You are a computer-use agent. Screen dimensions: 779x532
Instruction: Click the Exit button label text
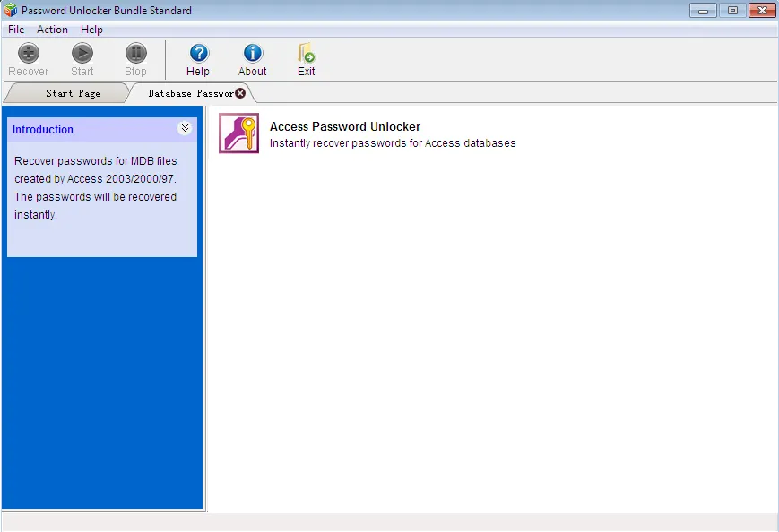[306, 70]
